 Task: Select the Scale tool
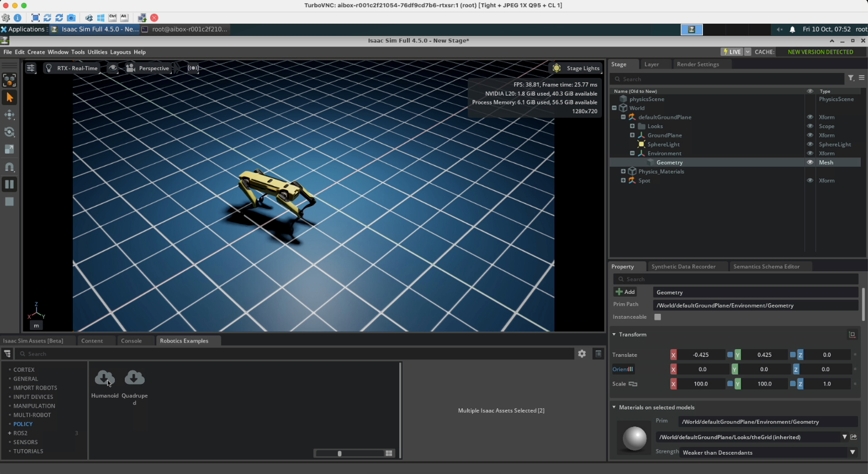(x=9, y=149)
